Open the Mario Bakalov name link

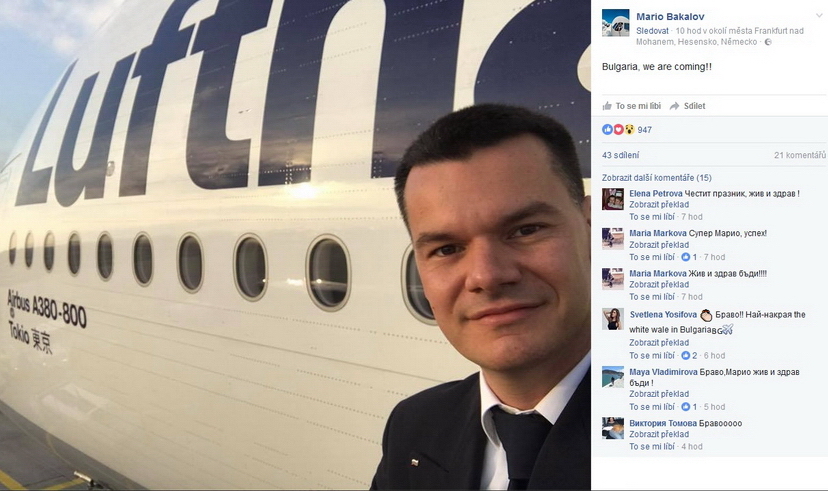click(x=670, y=17)
